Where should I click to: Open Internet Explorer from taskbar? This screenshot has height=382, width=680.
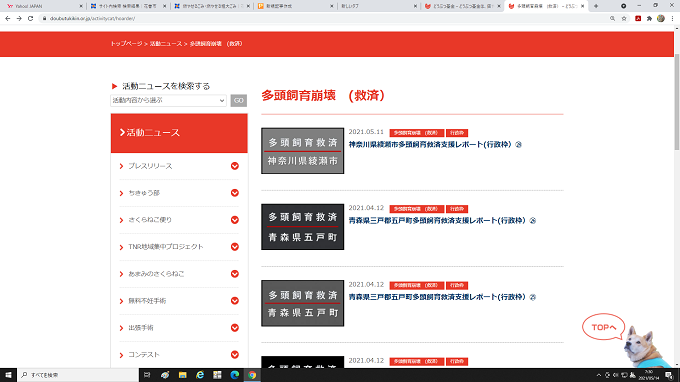(199, 375)
